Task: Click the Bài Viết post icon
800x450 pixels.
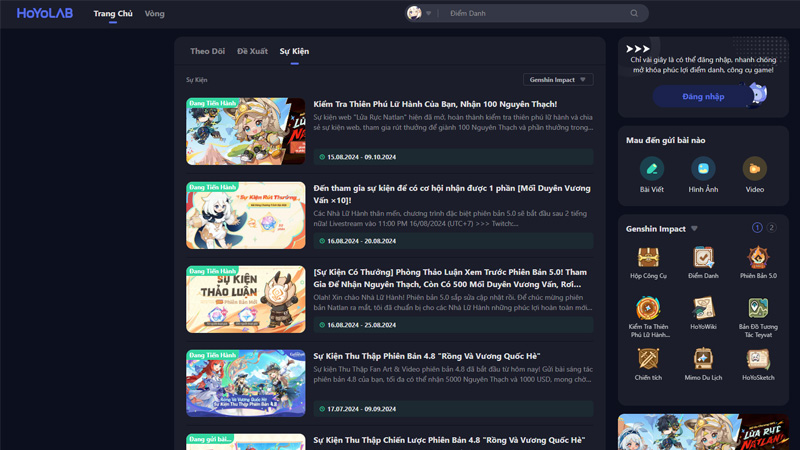Action: pyautogui.click(x=651, y=169)
